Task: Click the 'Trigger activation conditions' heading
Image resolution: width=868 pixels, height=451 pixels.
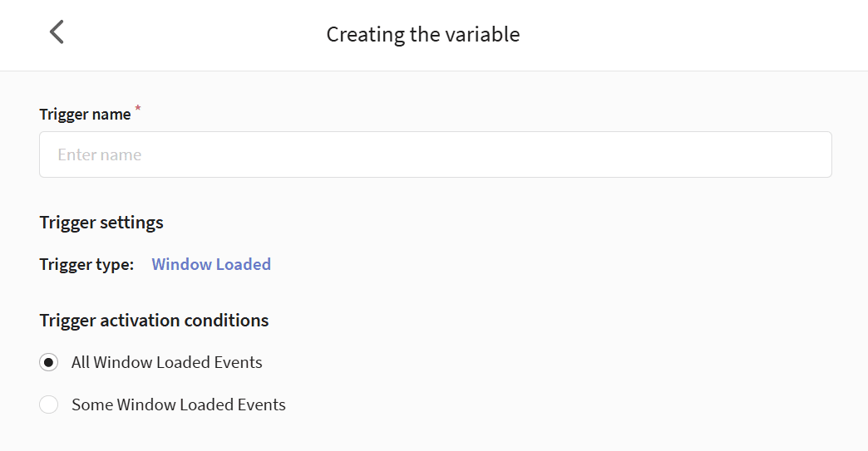Action: (x=154, y=321)
